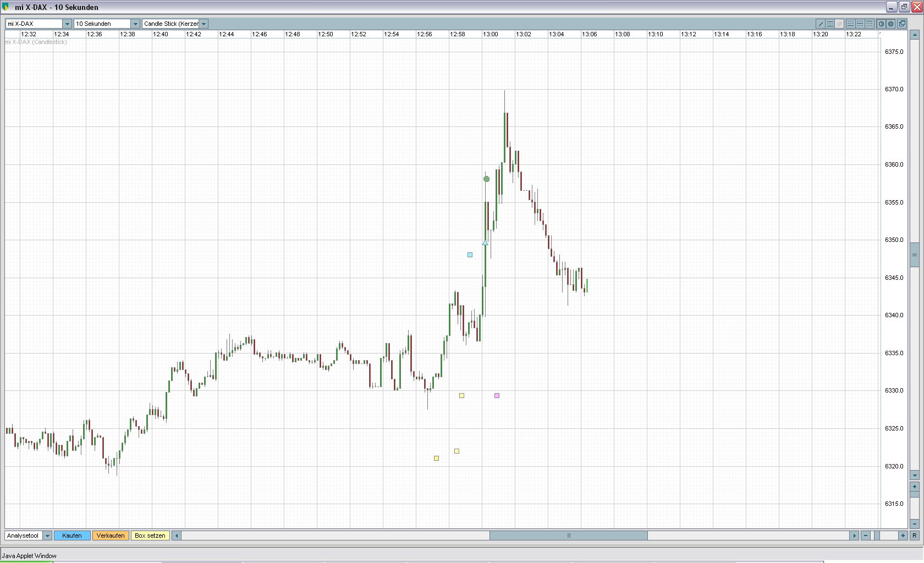Open the 10 Sekunden interval dropdown
The height and width of the screenshot is (563, 924).
(x=135, y=24)
